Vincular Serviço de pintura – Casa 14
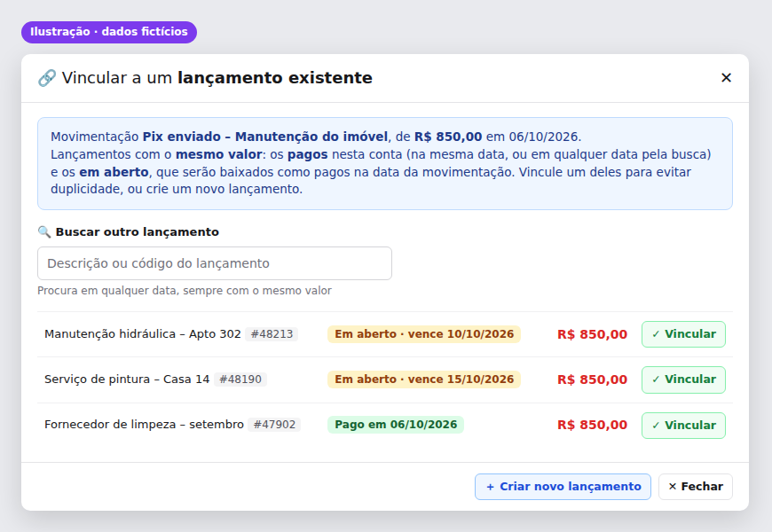Screen dimensions: 772x532 (683, 379)
